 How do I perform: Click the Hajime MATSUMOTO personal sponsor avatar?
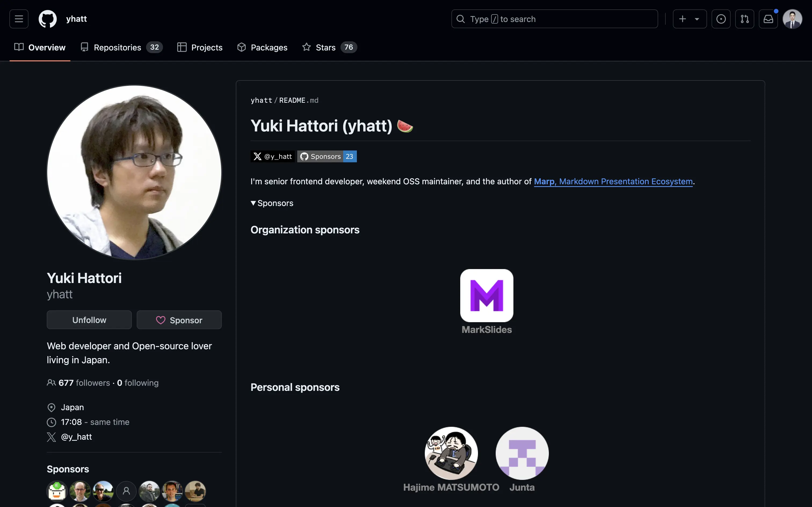(451, 453)
